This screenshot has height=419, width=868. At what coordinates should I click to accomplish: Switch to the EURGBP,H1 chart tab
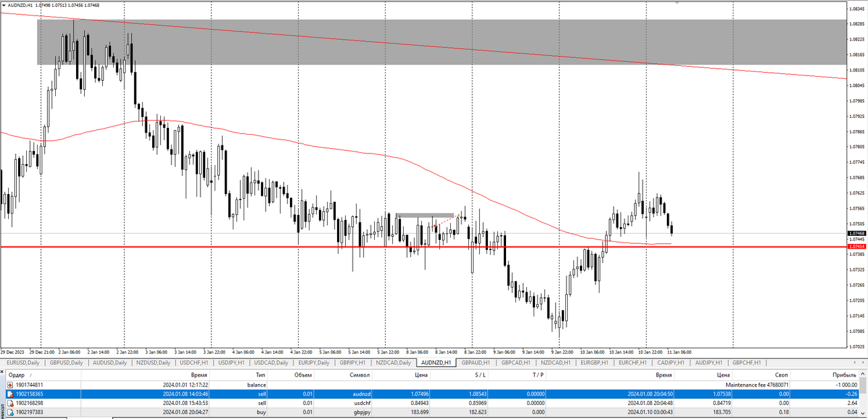595,362
